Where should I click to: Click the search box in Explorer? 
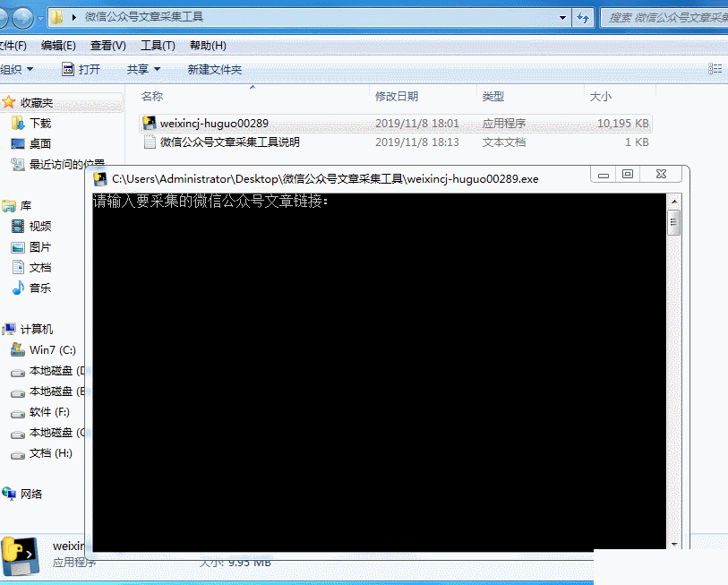pos(664,18)
